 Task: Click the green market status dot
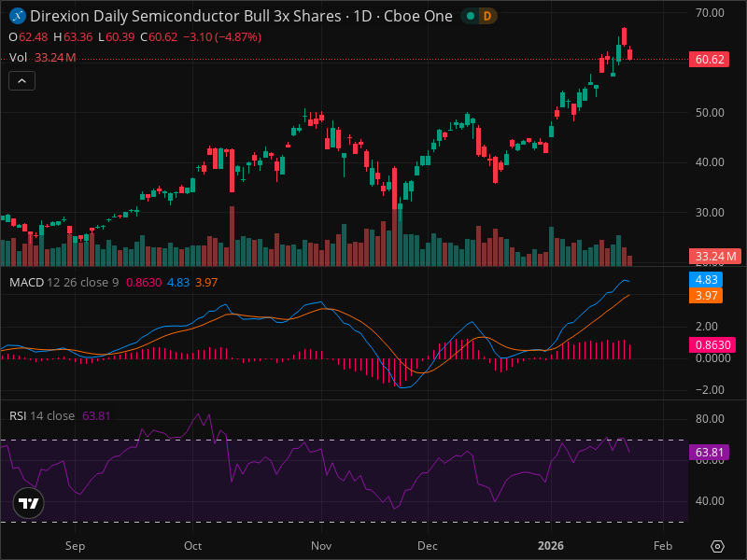coord(471,16)
